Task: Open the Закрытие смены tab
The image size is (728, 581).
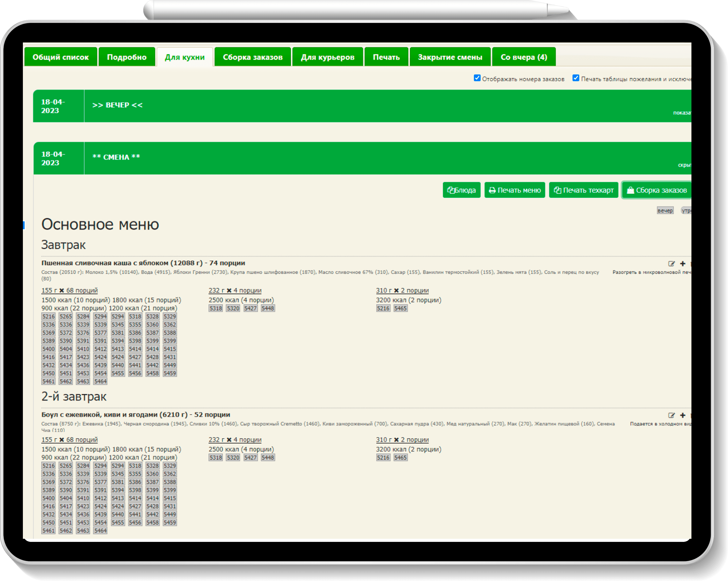Action: (450, 57)
